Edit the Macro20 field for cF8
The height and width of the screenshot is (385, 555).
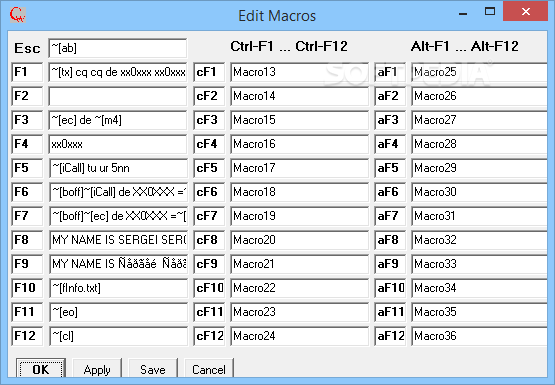(x=299, y=240)
